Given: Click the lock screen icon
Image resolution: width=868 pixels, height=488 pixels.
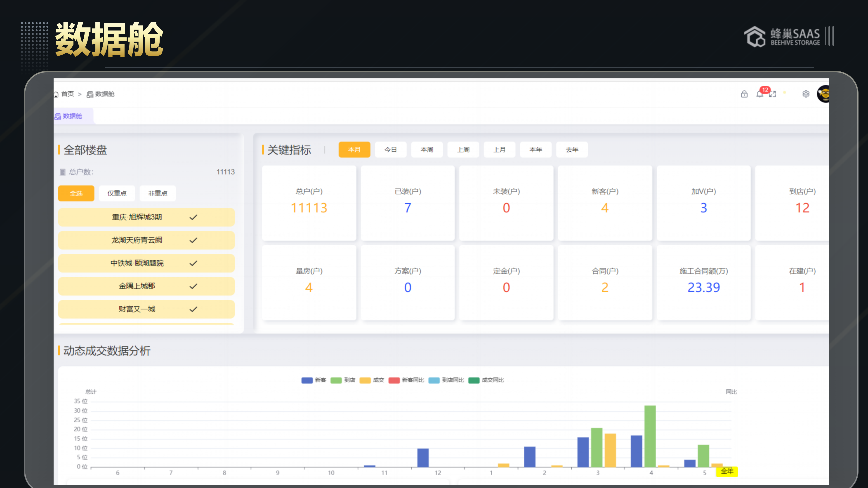Looking at the screenshot, I should (744, 94).
